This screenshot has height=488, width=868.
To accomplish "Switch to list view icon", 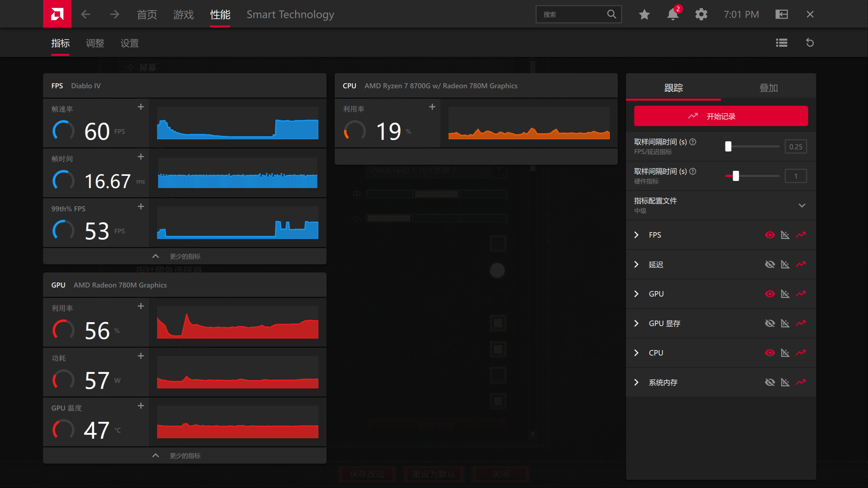I will tap(782, 43).
